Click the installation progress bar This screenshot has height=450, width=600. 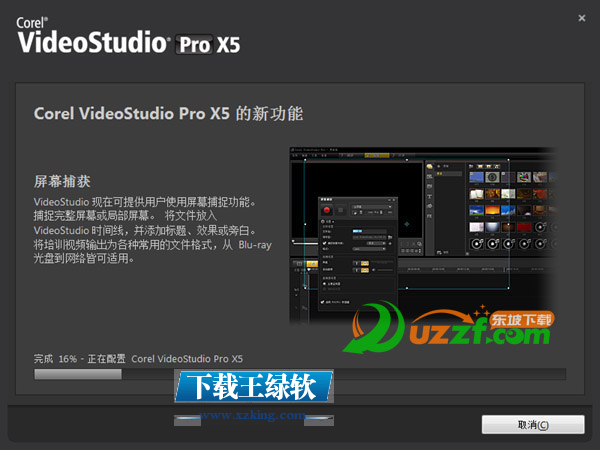300,374
